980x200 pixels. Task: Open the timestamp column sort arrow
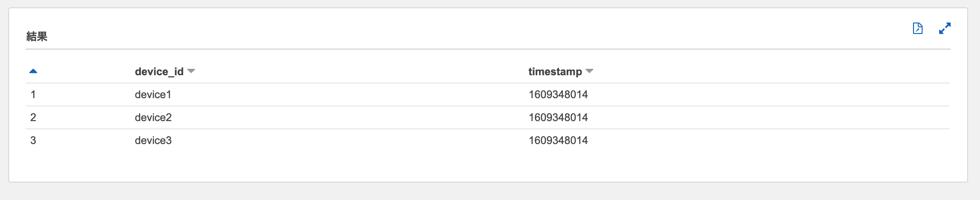590,71
